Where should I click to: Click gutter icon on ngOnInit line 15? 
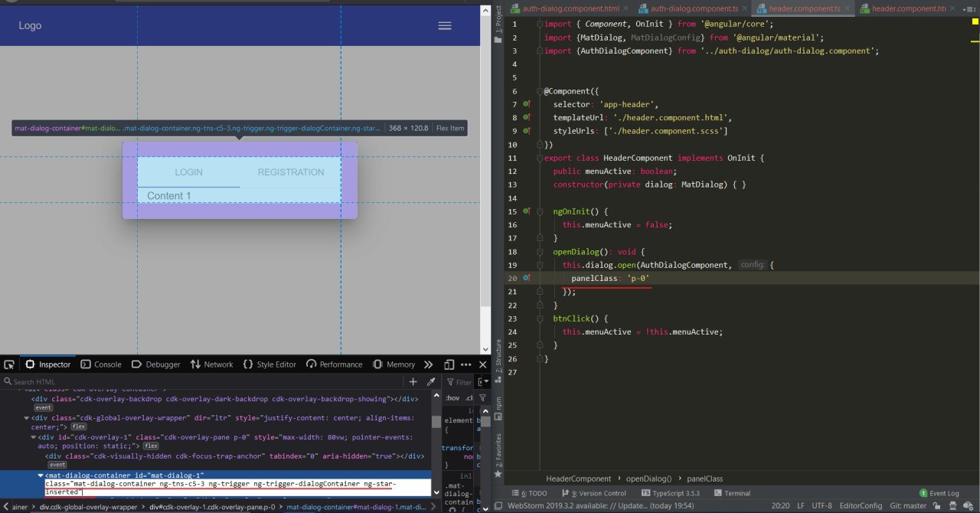pos(526,211)
